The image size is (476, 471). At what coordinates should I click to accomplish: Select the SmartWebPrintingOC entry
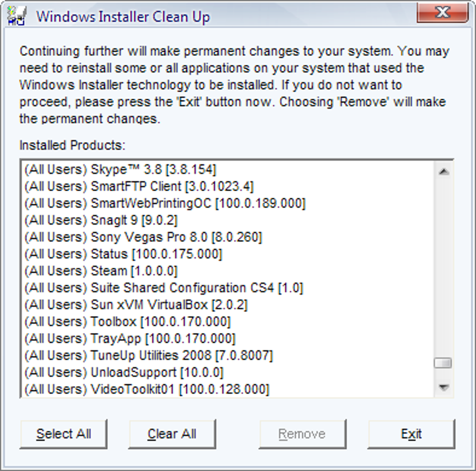[228, 203]
